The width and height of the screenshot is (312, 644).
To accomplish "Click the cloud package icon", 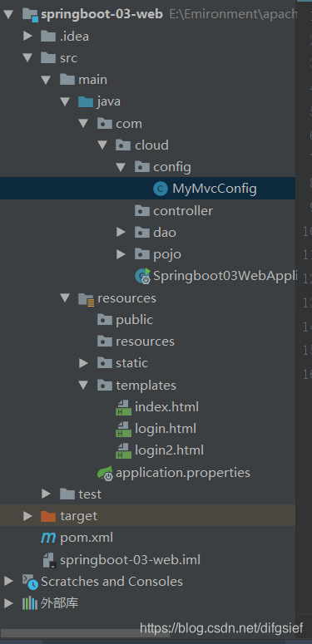I will pos(123,145).
